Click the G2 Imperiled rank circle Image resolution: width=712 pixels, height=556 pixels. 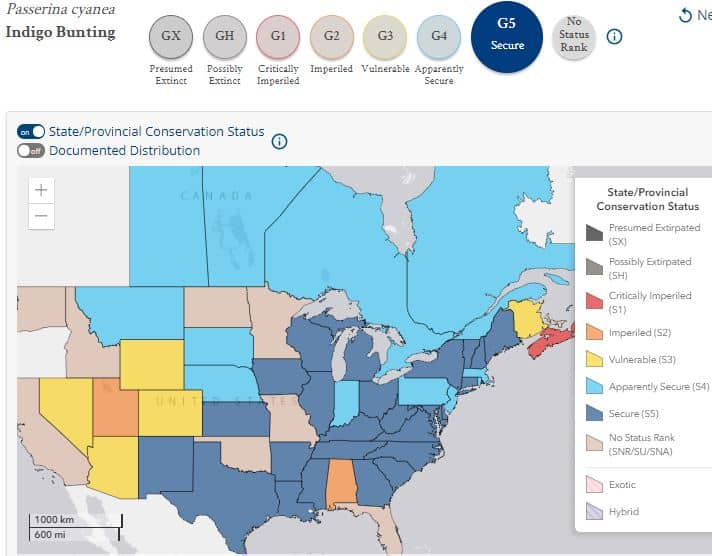pyautogui.click(x=331, y=36)
